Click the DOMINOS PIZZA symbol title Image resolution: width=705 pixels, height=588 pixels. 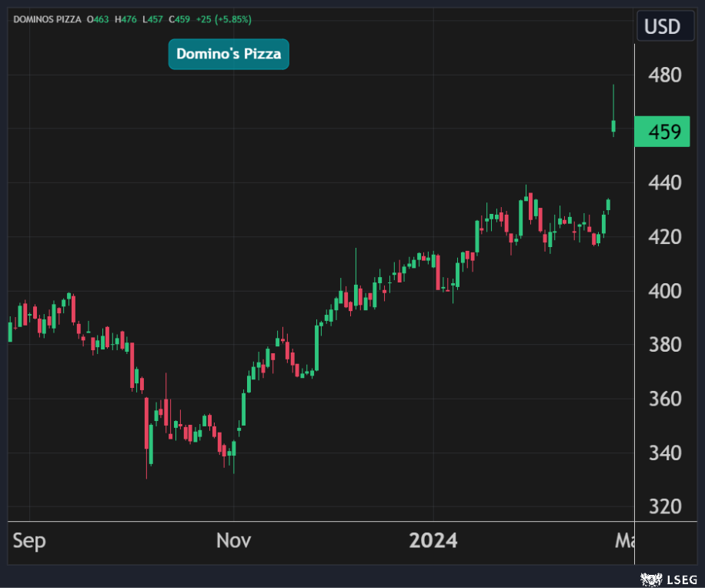(48, 18)
